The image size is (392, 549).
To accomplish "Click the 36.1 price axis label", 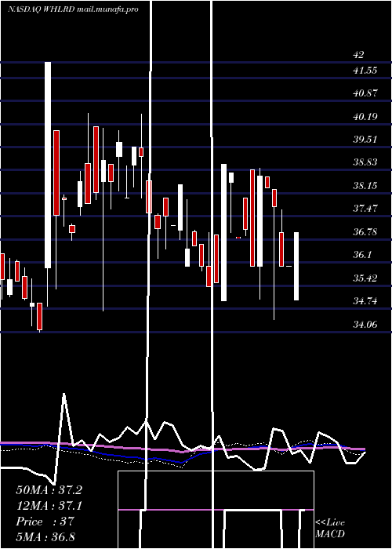I will [362, 255].
